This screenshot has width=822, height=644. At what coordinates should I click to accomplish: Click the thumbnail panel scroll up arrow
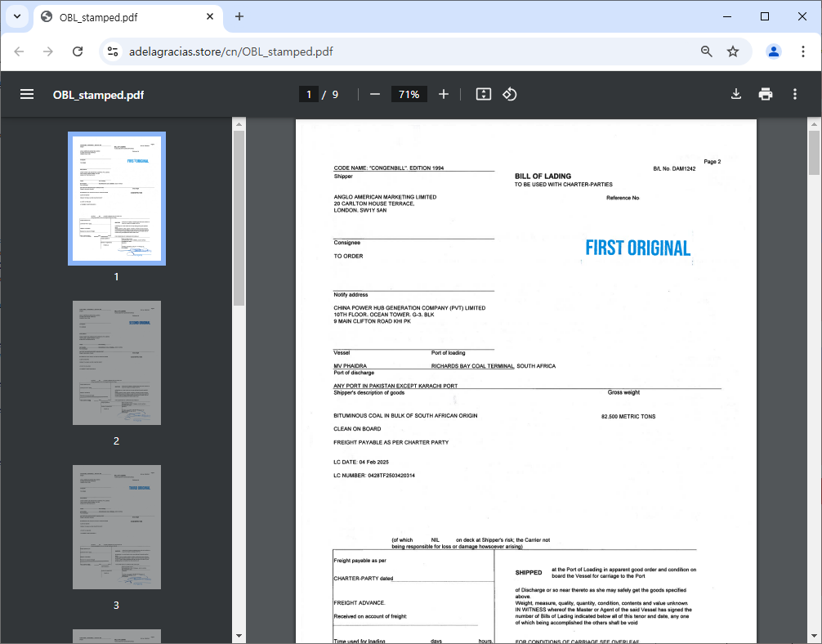239,124
